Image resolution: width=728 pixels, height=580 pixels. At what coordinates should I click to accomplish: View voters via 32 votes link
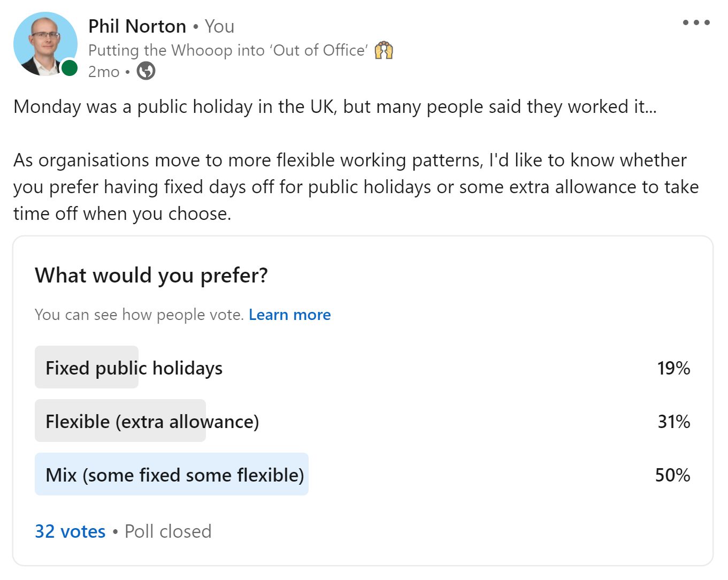(70, 531)
